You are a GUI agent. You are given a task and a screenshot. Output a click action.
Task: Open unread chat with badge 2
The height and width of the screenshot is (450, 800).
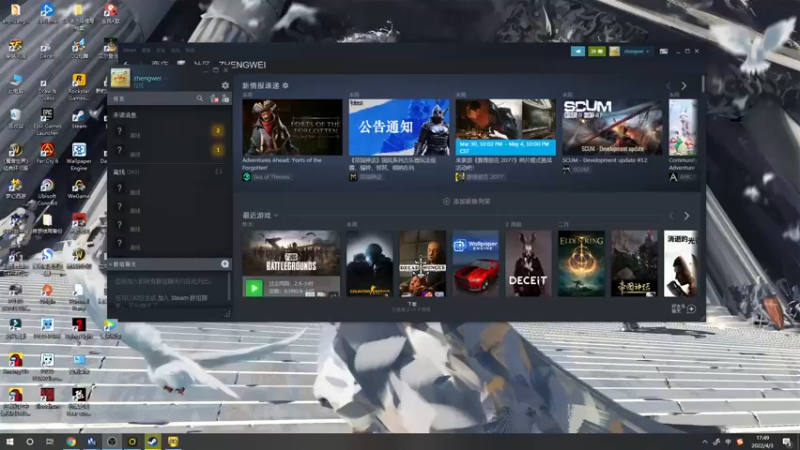[x=169, y=132]
